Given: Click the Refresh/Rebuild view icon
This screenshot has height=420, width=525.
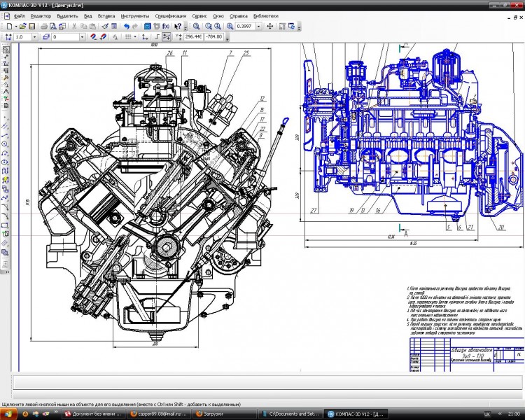Looking at the screenshot, I should [x=291, y=26].
